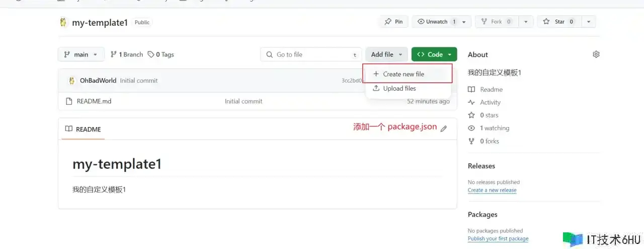This screenshot has width=644, height=249.
Task: View 1 watching link in sidebar
Action: point(495,128)
